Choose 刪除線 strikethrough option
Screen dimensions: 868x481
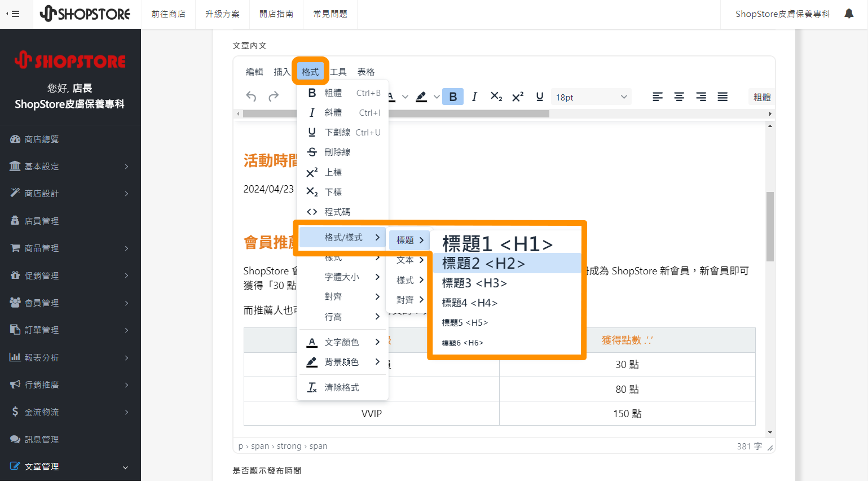coord(343,152)
